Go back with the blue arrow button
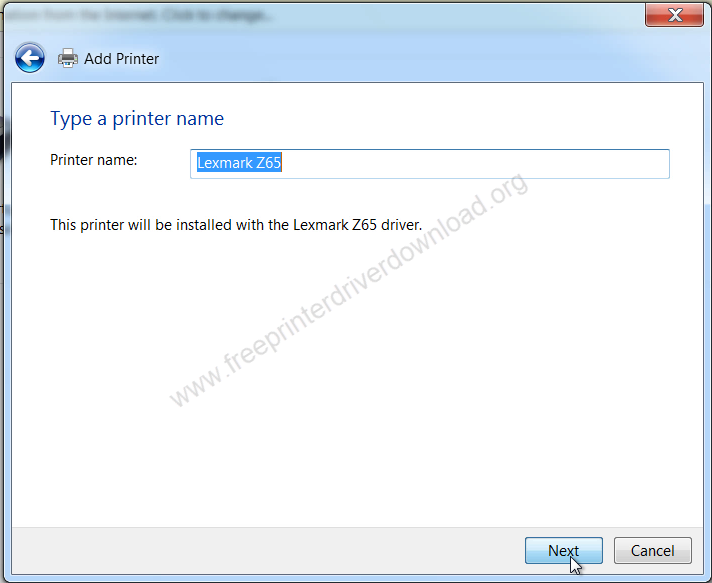The image size is (712, 583). pos(30,58)
